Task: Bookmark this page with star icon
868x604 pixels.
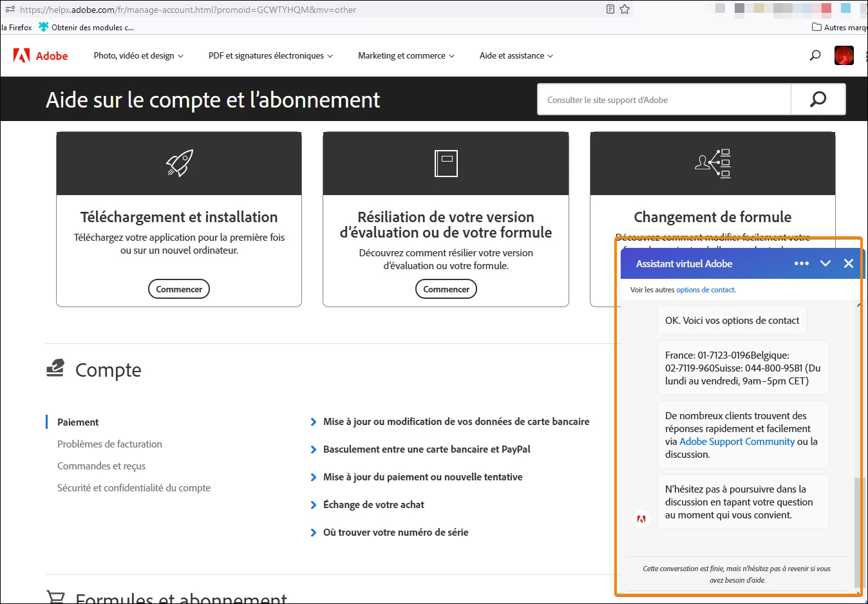Action: (x=625, y=9)
